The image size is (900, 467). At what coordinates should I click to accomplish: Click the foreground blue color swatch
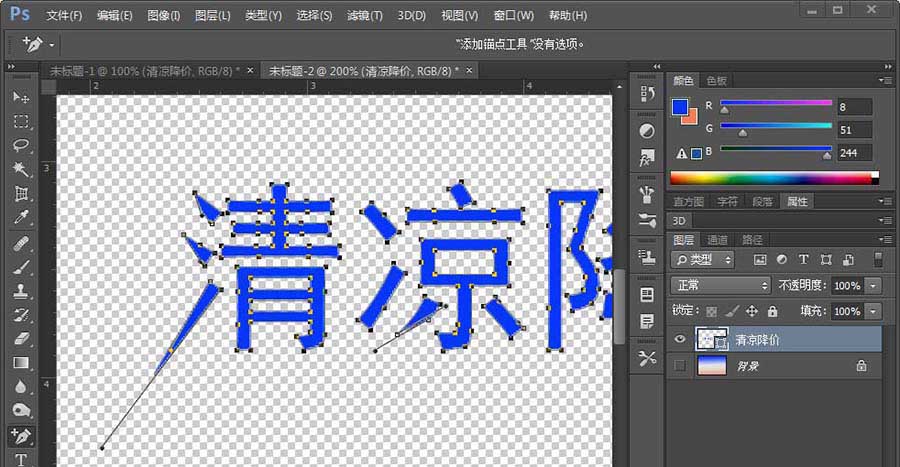click(680, 107)
